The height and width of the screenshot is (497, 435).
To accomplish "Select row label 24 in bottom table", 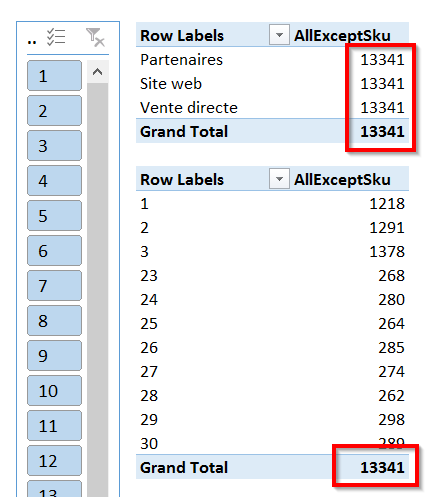I will click(149, 300).
